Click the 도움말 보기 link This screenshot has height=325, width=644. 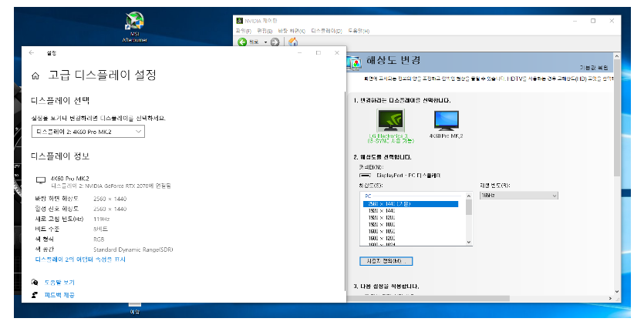pos(59,283)
